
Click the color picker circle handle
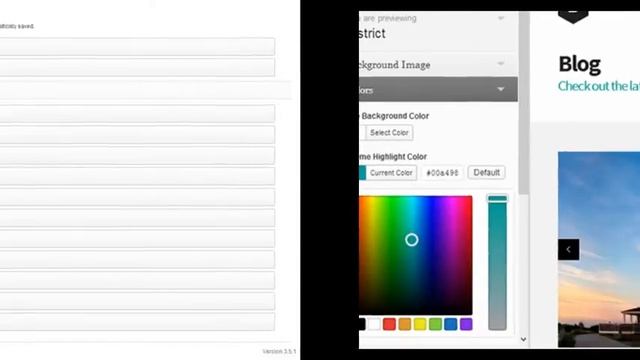411,240
